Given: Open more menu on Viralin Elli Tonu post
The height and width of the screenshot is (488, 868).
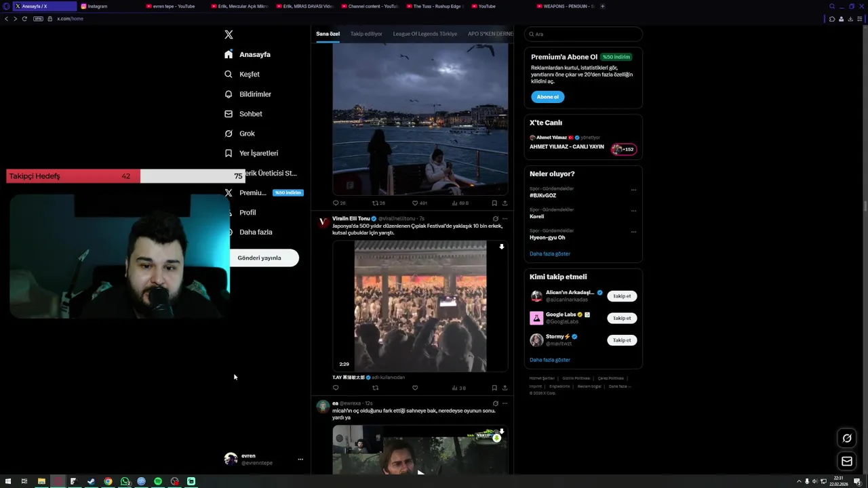Looking at the screenshot, I should coord(505,219).
